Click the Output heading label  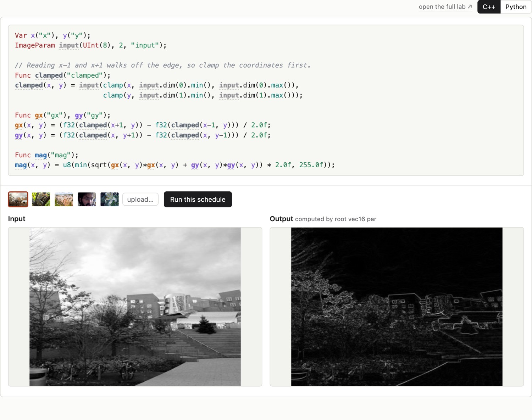coord(281,219)
